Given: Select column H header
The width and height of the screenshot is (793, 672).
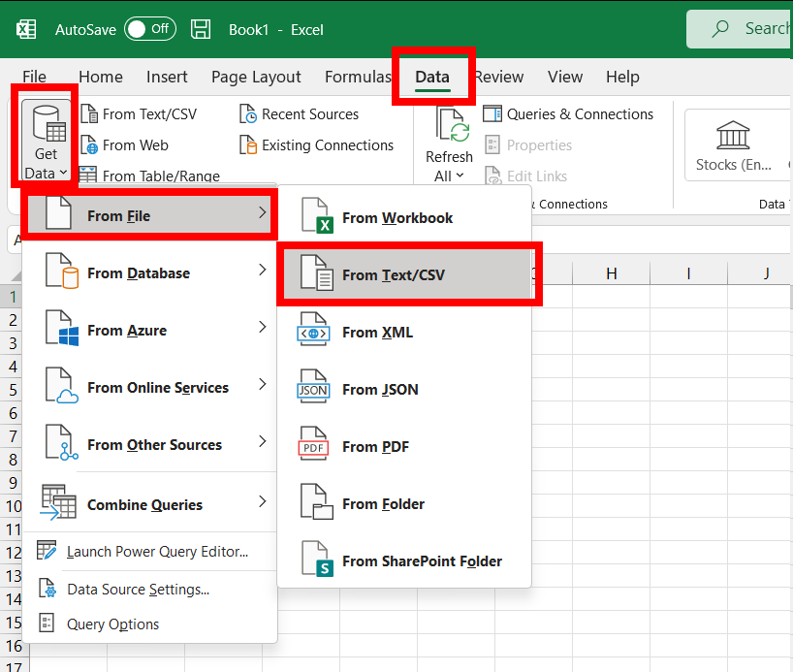Looking at the screenshot, I should coord(611,273).
